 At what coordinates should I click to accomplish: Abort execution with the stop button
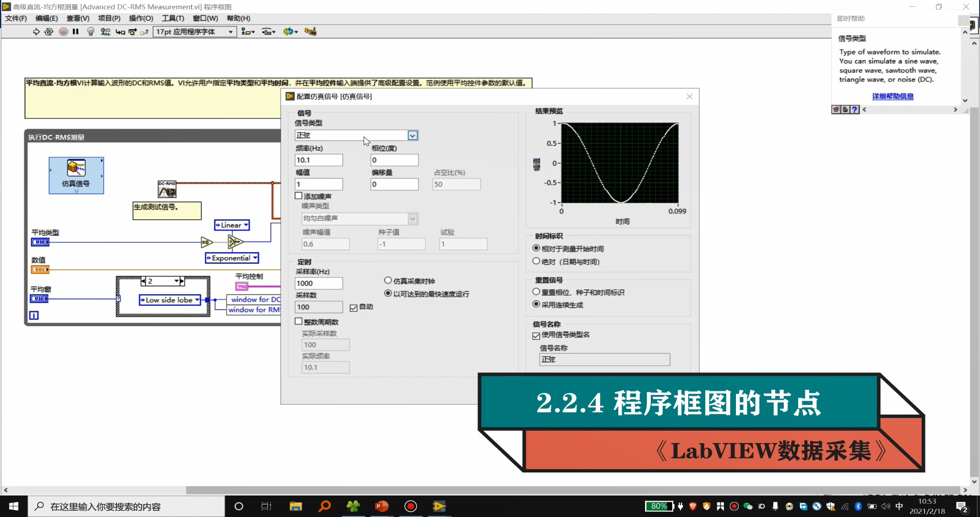click(x=63, y=32)
